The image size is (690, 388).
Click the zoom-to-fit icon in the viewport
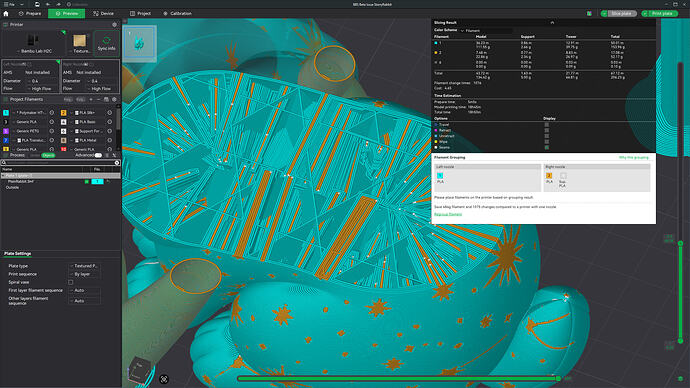164,379
